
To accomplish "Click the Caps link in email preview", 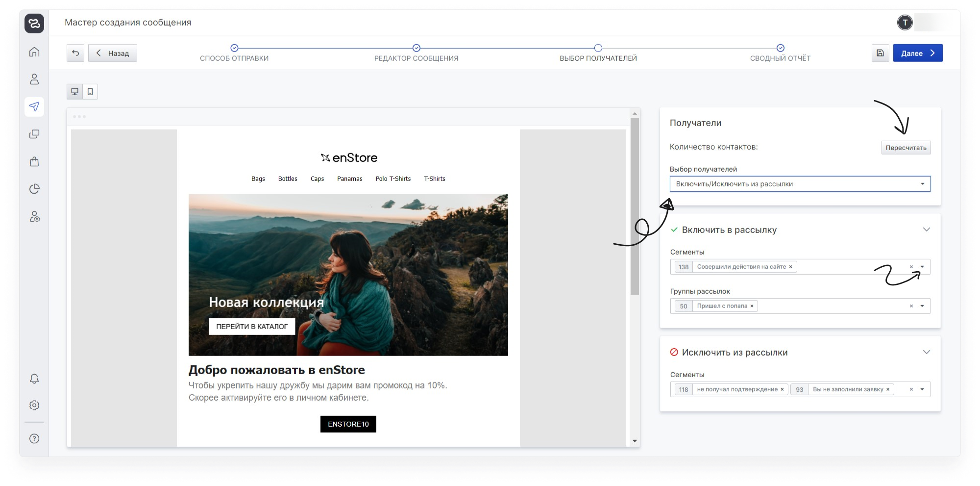I will 318,179.
